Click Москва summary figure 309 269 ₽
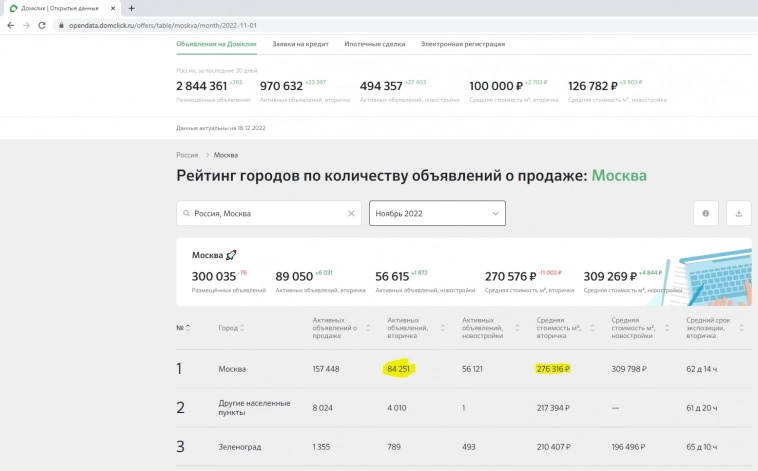This screenshot has height=471, width=758. (x=610, y=277)
